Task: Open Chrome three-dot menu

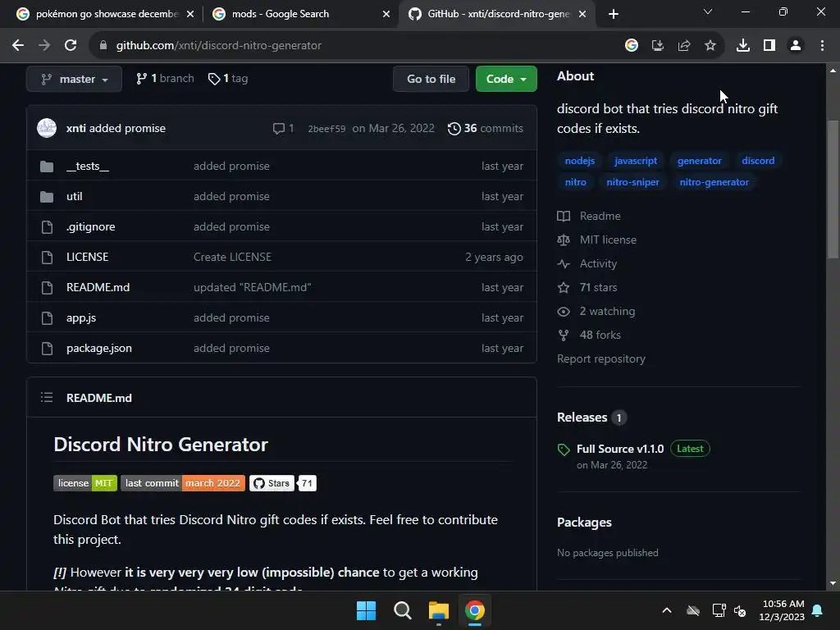Action: [x=822, y=46]
